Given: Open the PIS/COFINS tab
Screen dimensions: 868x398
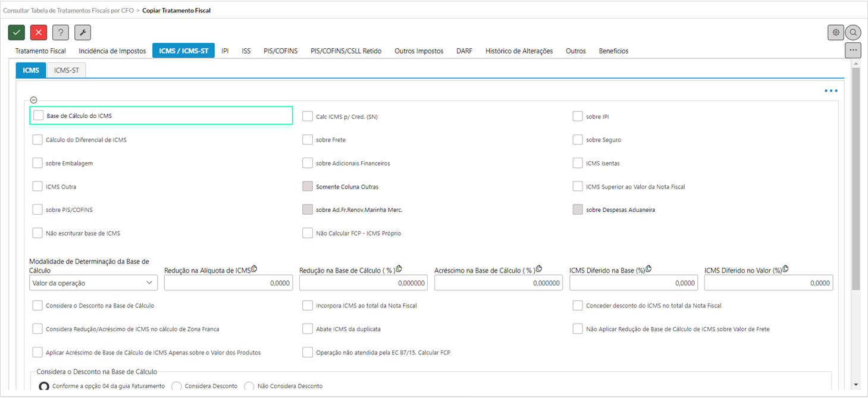Looking at the screenshot, I should [280, 51].
